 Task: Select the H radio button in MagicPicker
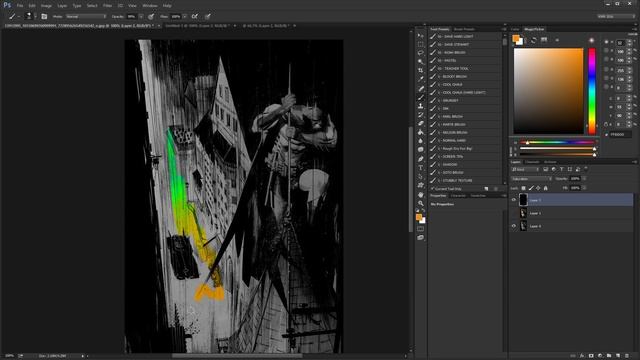click(606, 42)
